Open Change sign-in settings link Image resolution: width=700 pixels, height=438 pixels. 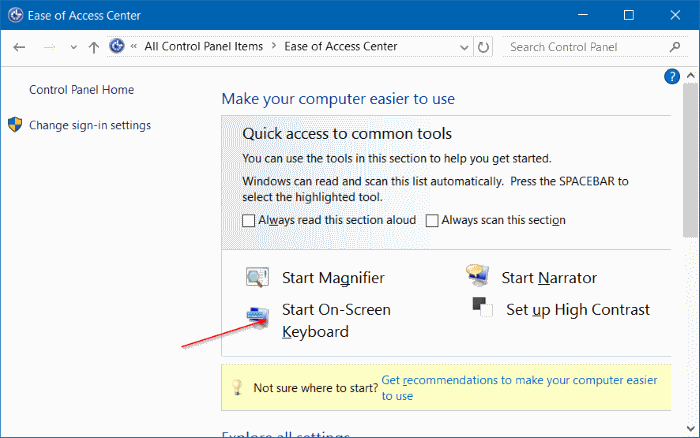point(90,125)
